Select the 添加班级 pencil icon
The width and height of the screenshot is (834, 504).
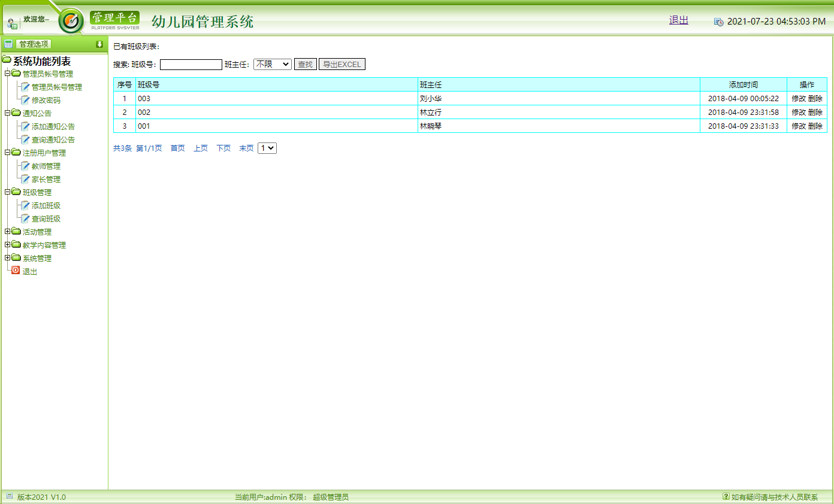(26, 205)
